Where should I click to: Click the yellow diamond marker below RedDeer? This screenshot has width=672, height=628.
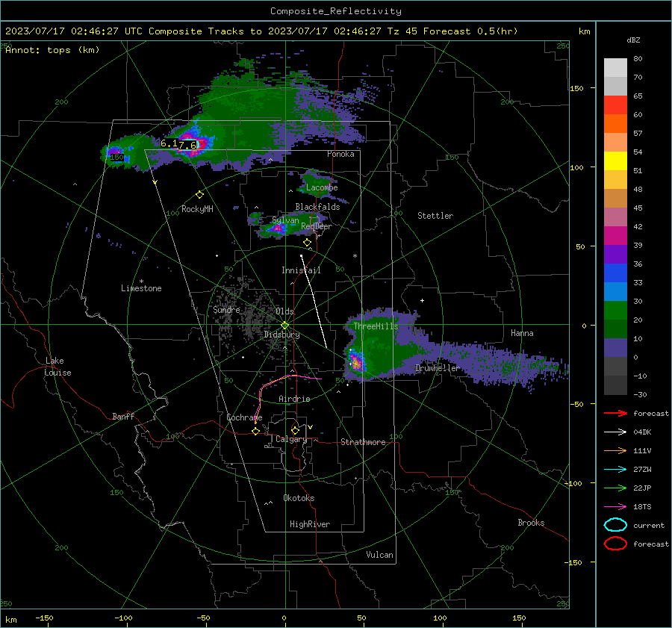pos(308,243)
